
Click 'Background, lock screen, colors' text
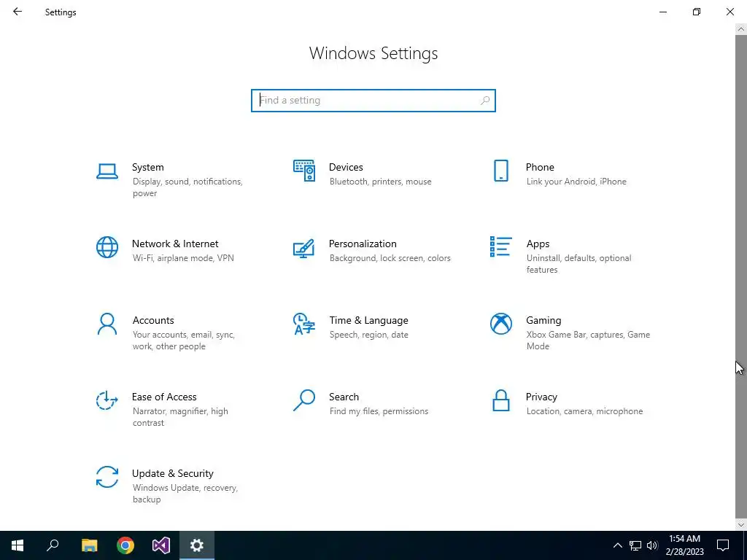[390, 258]
